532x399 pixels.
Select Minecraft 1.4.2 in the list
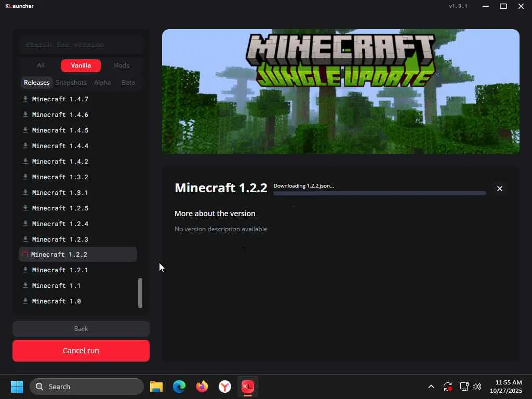point(78,162)
